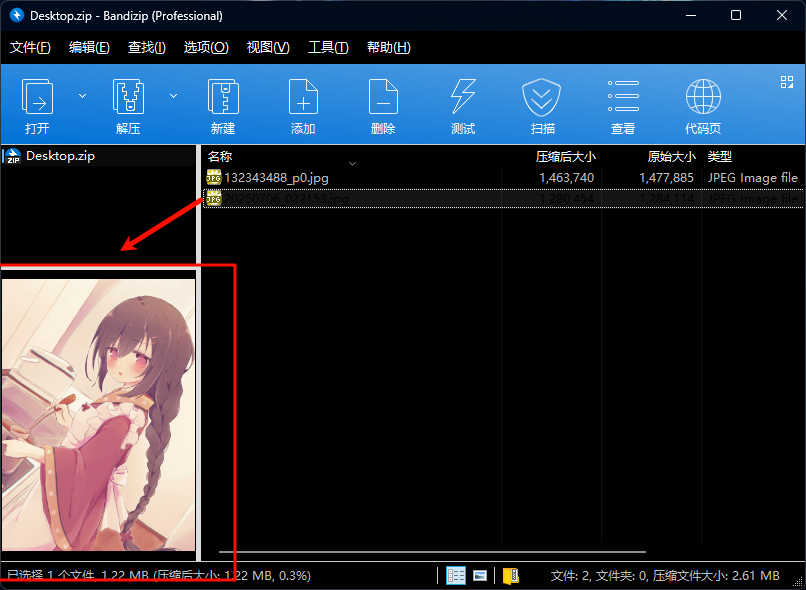Select Desktop.zip in the left tree pane

tap(60, 156)
